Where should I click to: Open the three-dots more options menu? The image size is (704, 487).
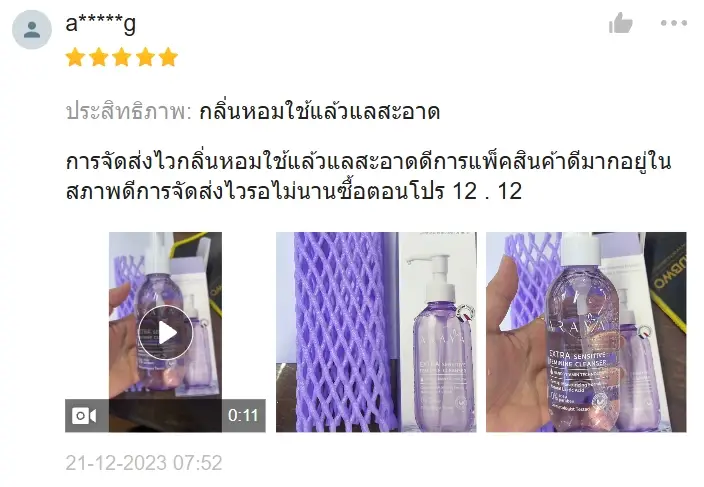click(673, 23)
